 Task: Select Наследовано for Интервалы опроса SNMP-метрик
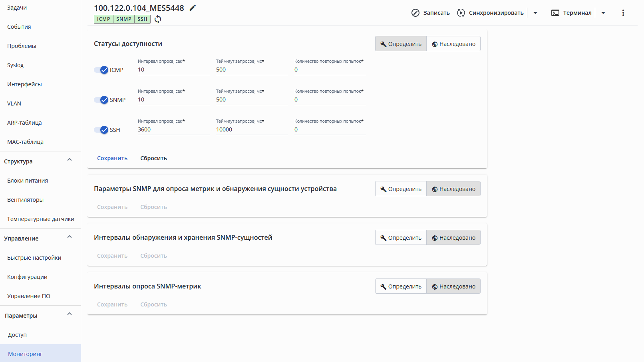[453, 286]
